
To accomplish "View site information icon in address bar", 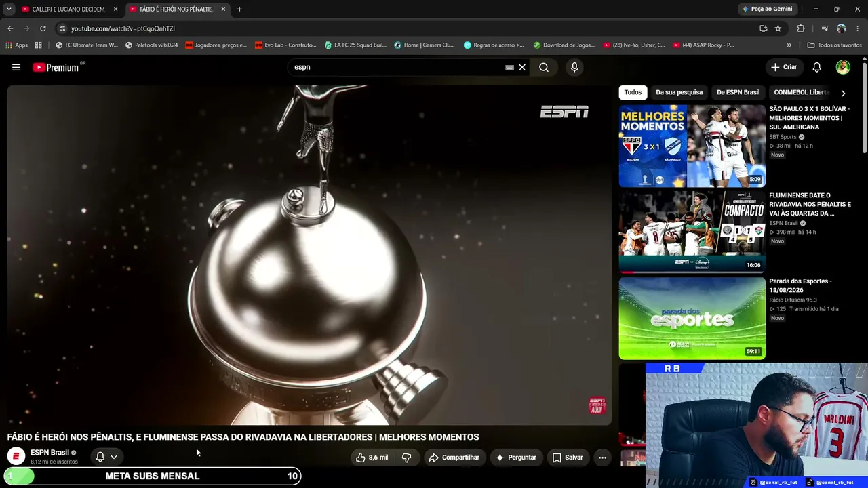I will [x=62, y=28].
